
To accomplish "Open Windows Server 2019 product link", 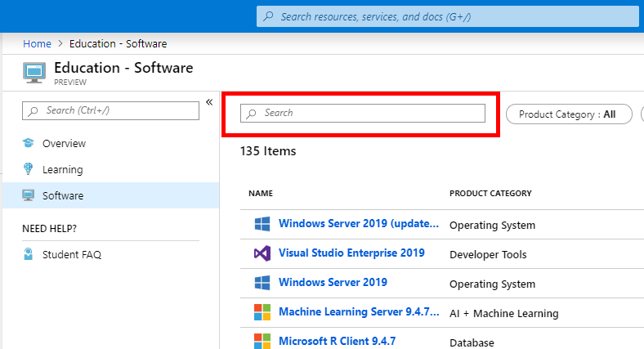I will click(333, 282).
